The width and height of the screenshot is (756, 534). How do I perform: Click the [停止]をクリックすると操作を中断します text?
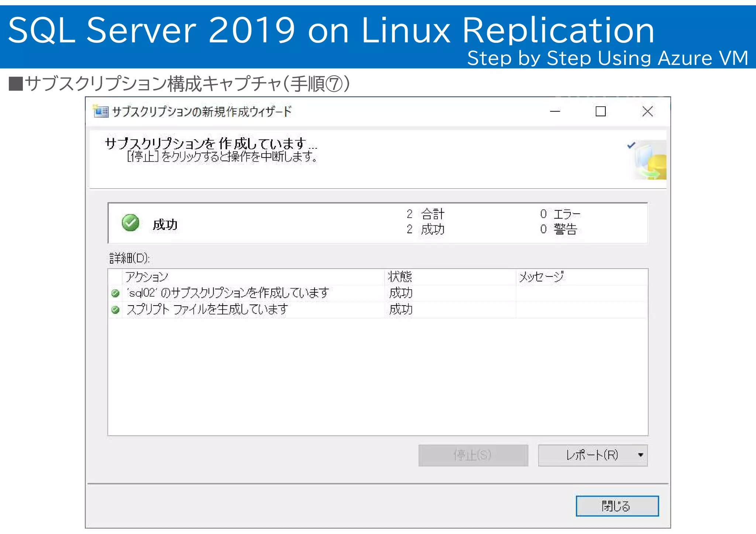pos(222,156)
